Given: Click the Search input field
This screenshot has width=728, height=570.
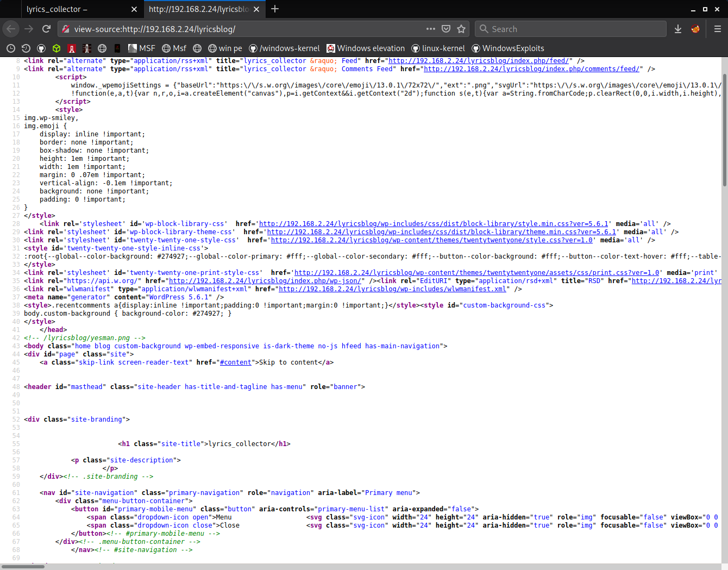Looking at the screenshot, I should click(x=570, y=29).
